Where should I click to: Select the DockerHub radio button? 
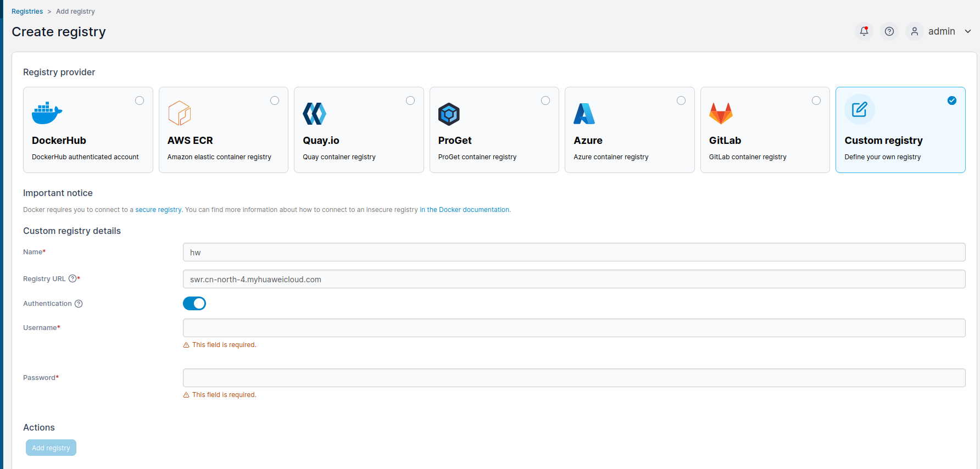tap(140, 101)
